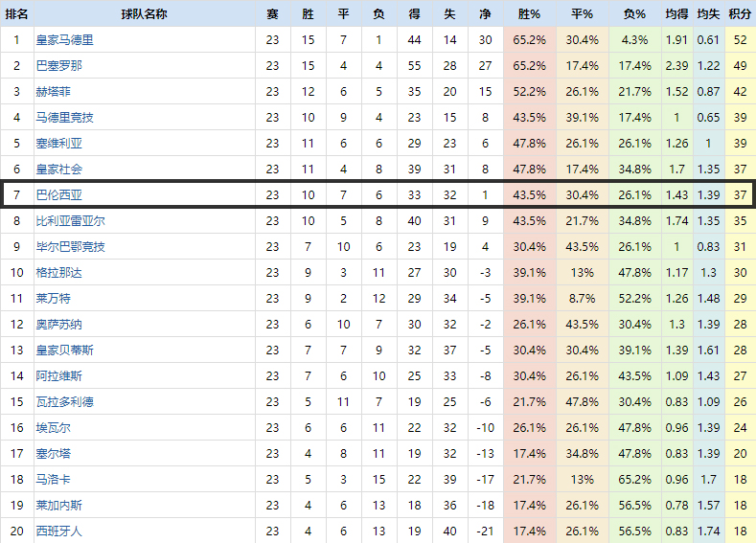Click the 积分 column header
This screenshot has height=543, width=756.
tap(740, 14)
